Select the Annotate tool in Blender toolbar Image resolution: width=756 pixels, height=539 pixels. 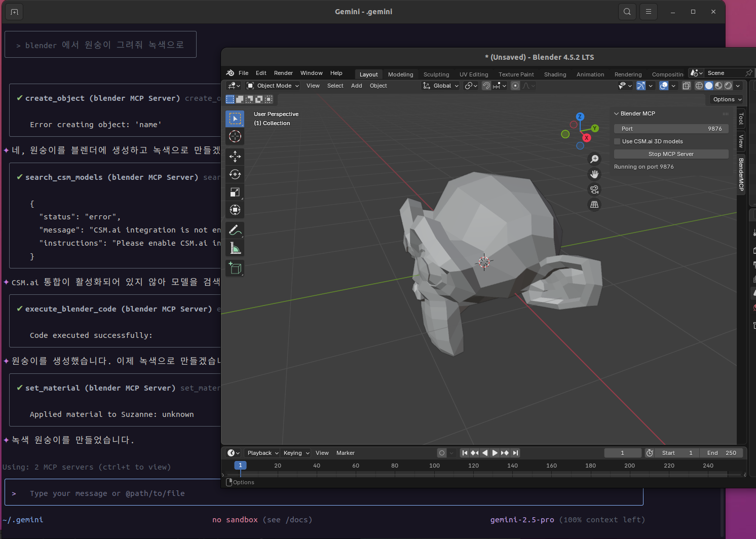pyautogui.click(x=235, y=230)
